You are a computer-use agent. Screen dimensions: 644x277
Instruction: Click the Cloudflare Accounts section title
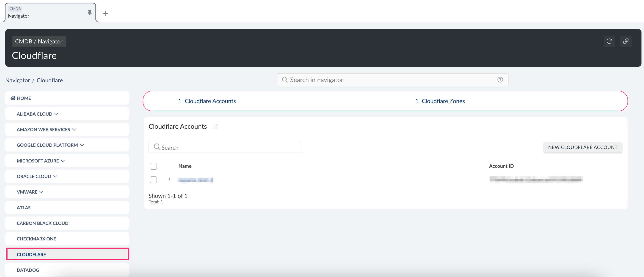pyautogui.click(x=178, y=126)
